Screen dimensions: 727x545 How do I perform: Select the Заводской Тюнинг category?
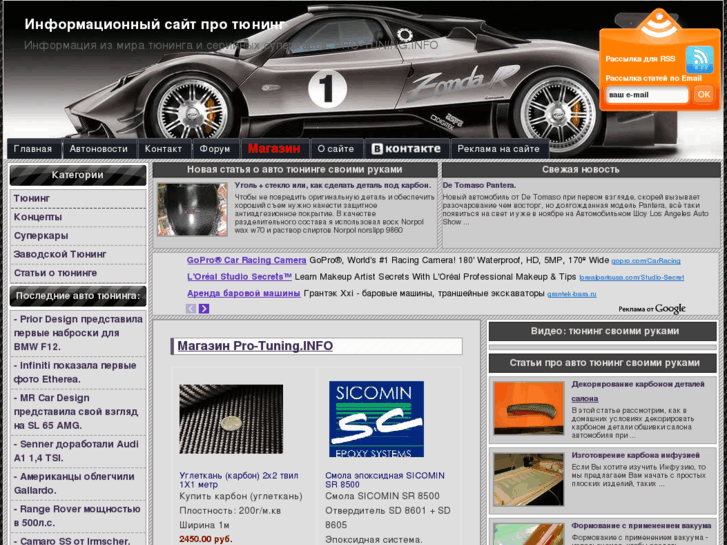click(x=60, y=254)
